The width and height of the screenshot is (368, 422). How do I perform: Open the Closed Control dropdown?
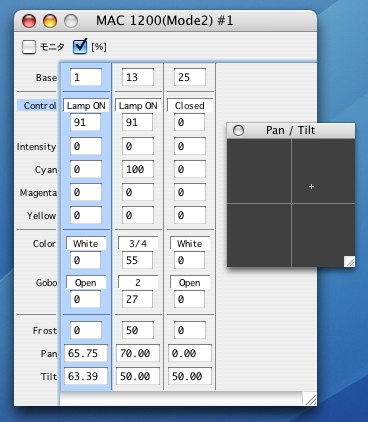tap(190, 105)
